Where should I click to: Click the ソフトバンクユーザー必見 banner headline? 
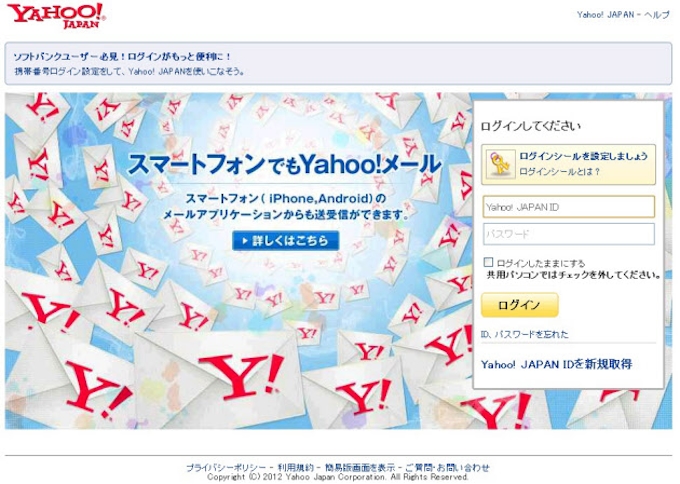point(122,57)
